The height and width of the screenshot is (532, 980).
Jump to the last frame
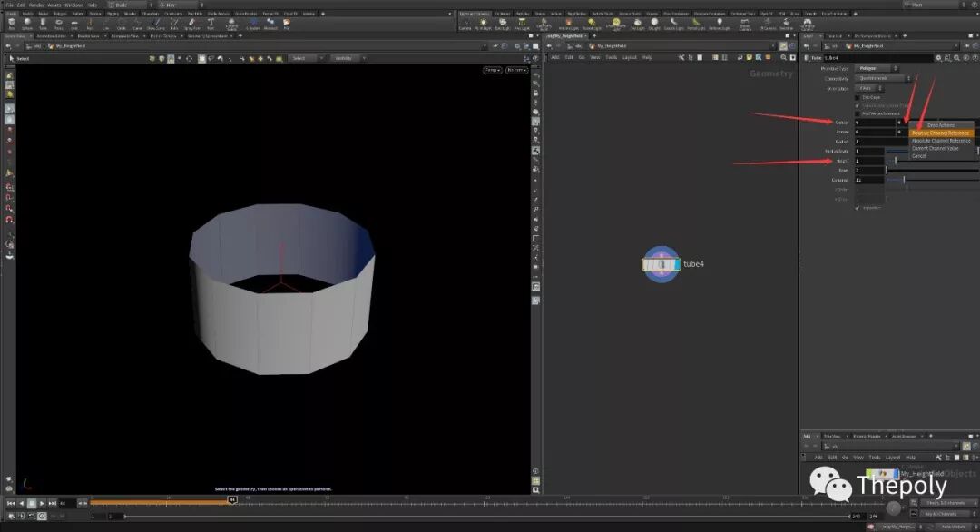tap(53, 503)
